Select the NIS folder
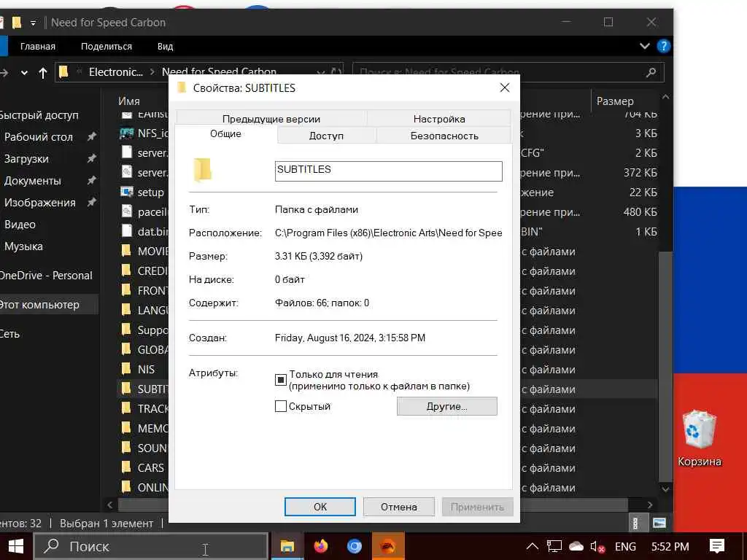The image size is (747, 560). click(x=146, y=370)
